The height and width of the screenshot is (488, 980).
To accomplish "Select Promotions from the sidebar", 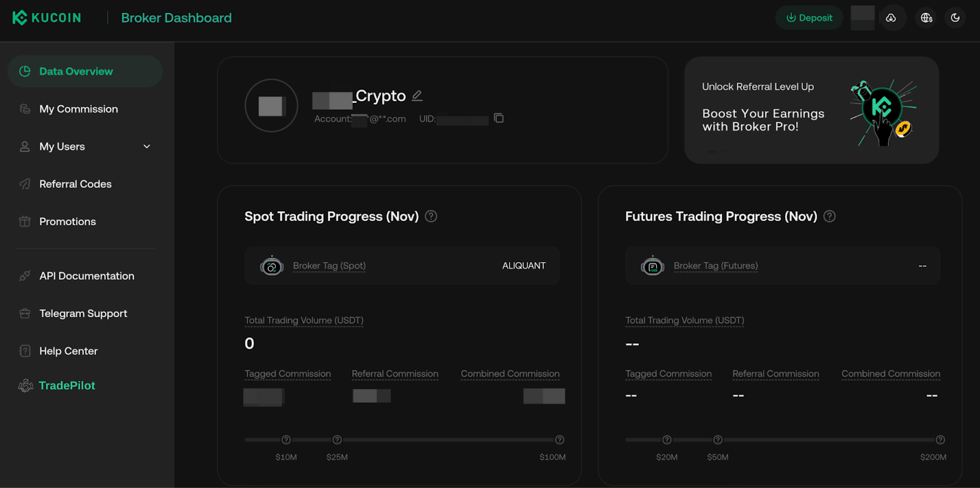I will (x=67, y=222).
